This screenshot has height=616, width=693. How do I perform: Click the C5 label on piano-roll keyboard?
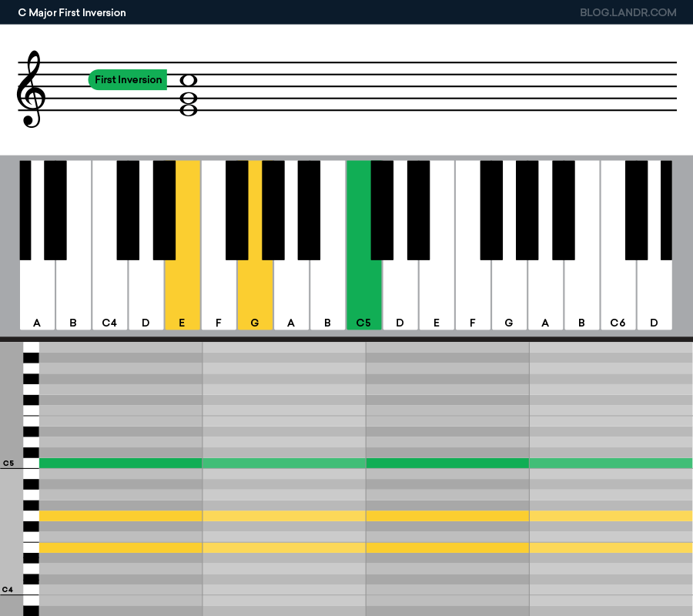pyautogui.click(x=8, y=463)
